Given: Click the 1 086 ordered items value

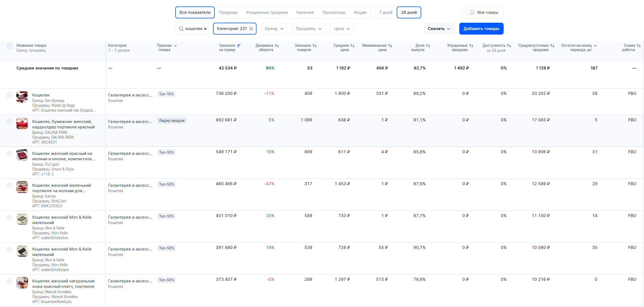Looking at the screenshot, I should pos(306,120).
